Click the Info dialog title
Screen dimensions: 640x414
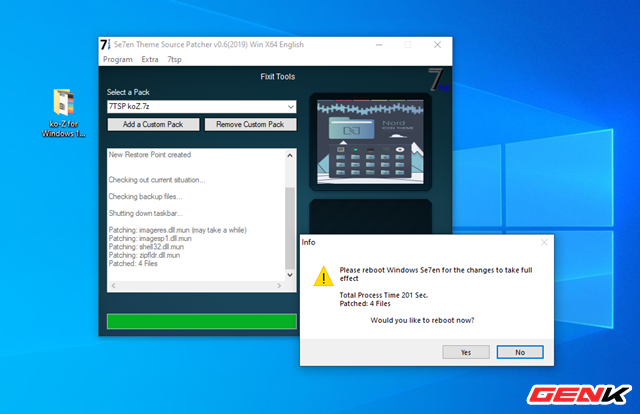click(309, 243)
